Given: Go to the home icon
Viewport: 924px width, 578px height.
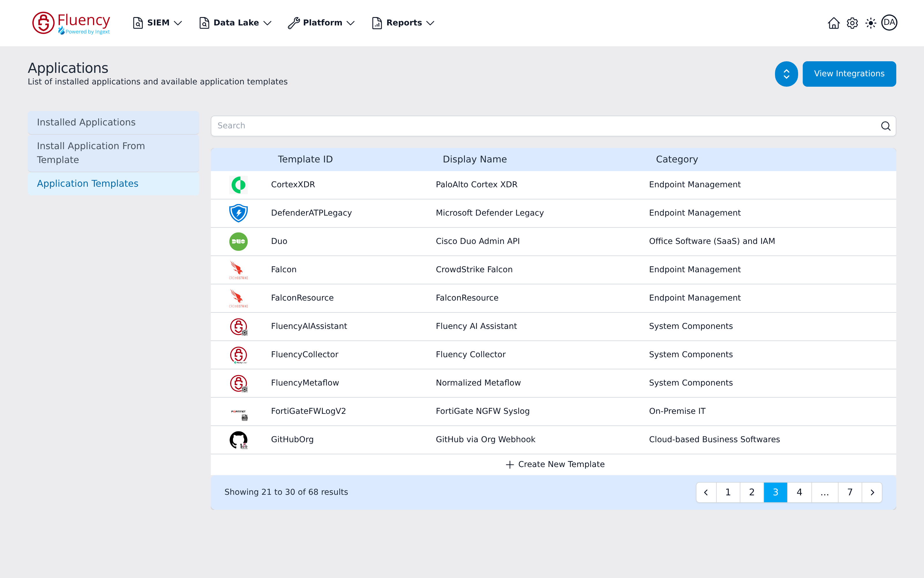Looking at the screenshot, I should [834, 23].
